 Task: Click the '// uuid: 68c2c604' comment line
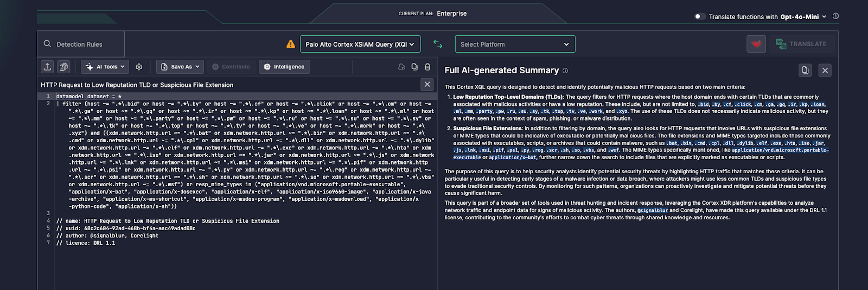click(126, 228)
